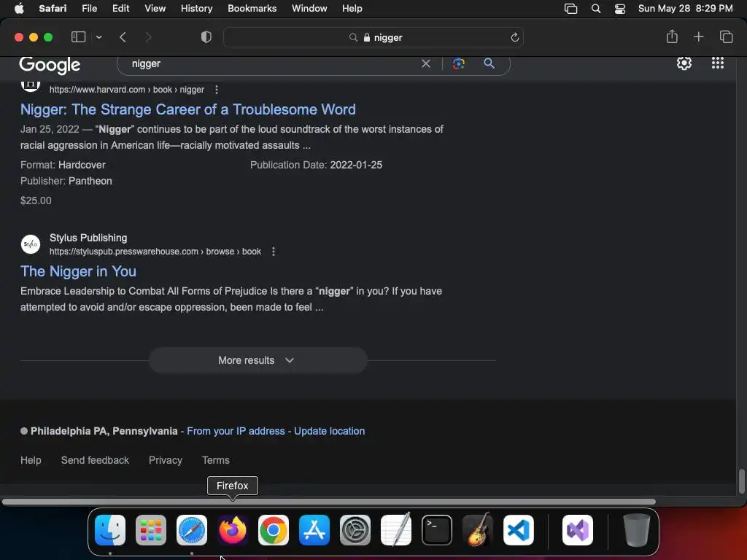747x560 pixels.
Task: Click Send feedback in the footer
Action: (x=95, y=460)
